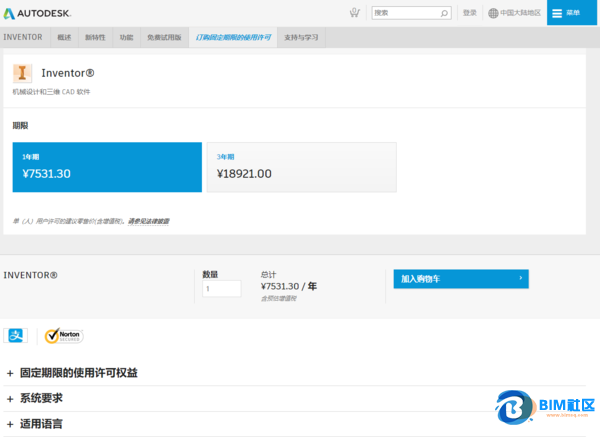
Task: Select the 3年期 ¥18921.00 option
Action: (303, 166)
